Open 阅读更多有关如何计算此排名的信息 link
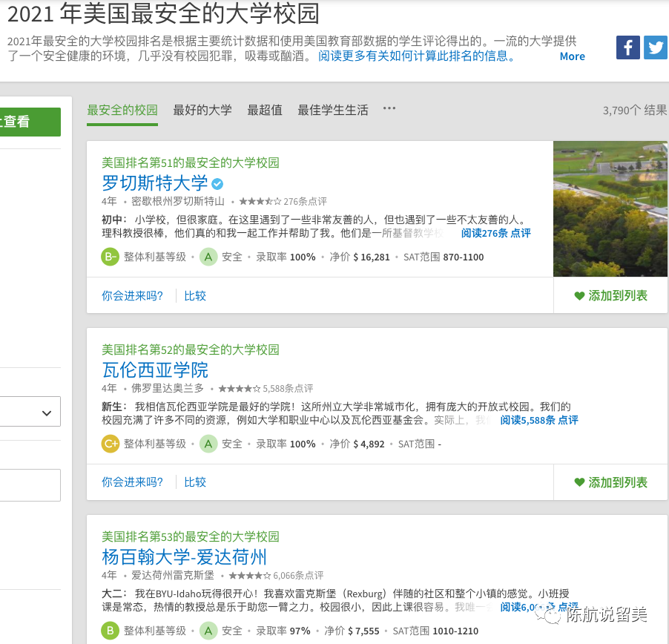The image size is (669, 644). point(418,56)
